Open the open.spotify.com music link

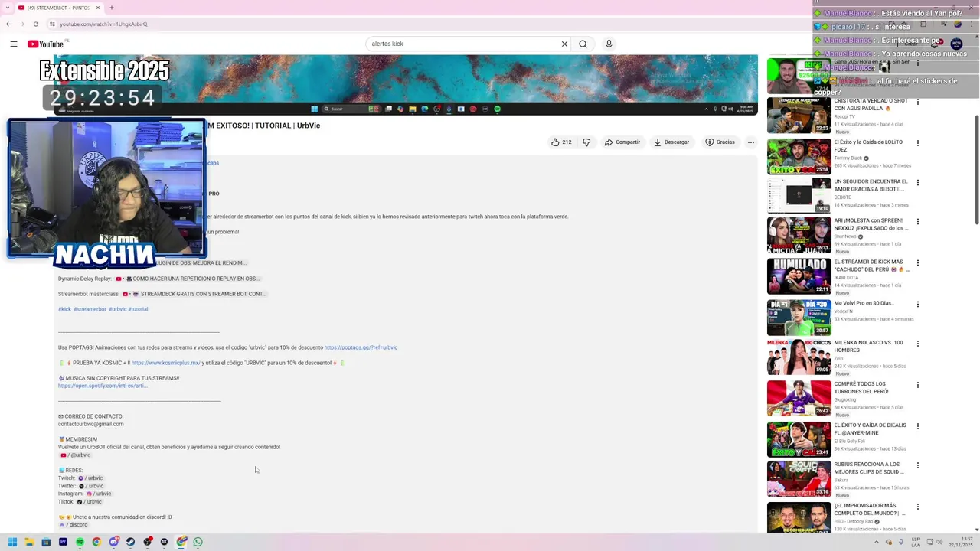click(103, 386)
